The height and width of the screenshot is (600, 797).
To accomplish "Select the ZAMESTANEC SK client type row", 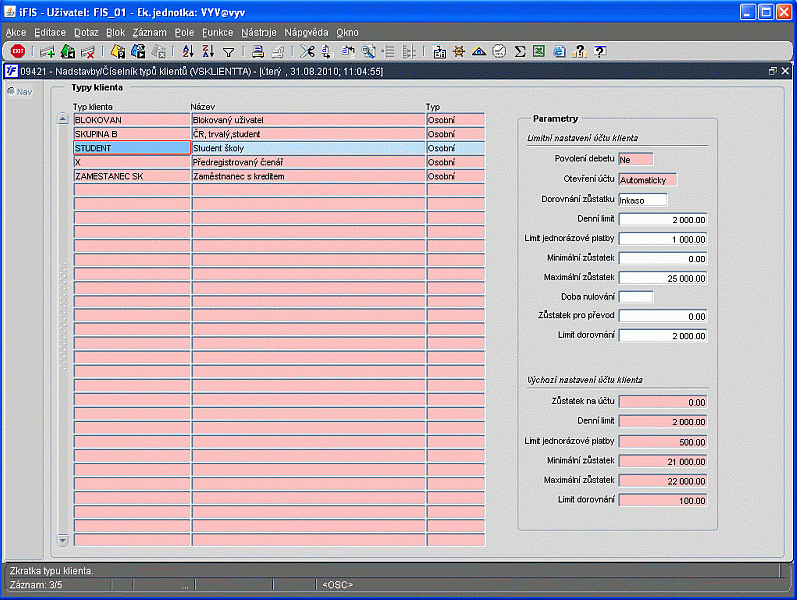I will click(x=132, y=176).
